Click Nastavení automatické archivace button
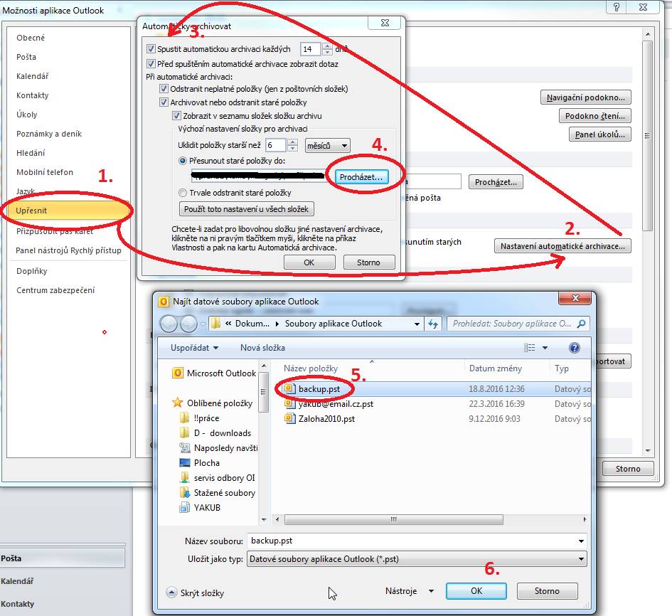 coord(562,246)
